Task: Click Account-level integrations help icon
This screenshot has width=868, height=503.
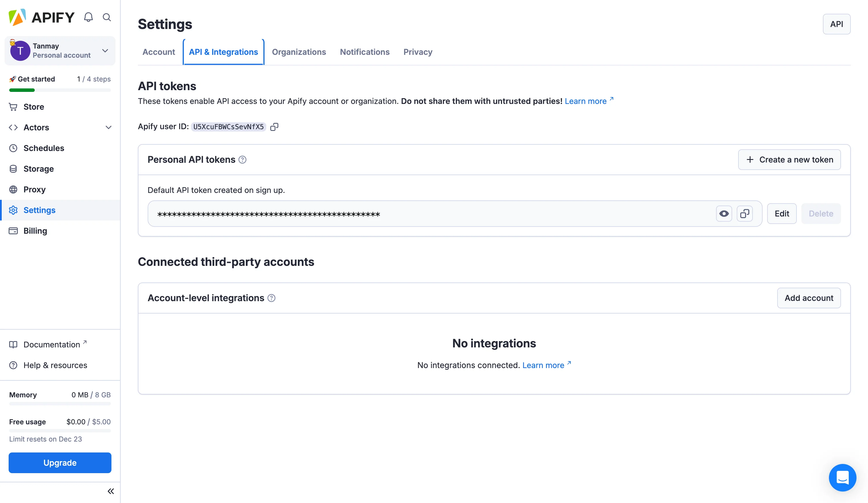Action: click(x=271, y=298)
